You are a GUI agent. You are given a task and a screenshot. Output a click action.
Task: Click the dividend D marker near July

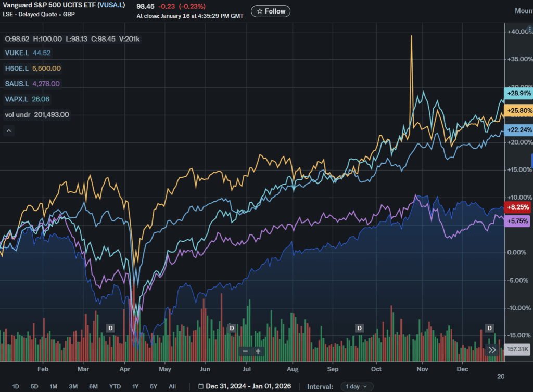(x=232, y=328)
